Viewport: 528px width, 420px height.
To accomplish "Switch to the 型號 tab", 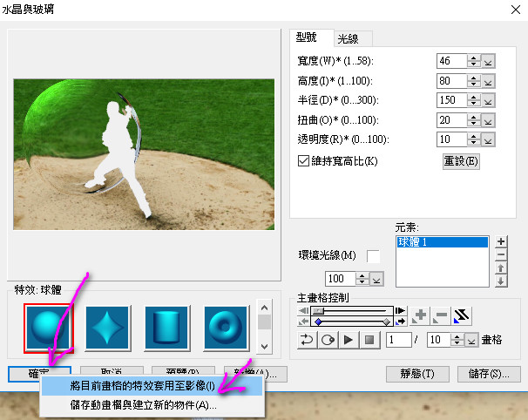I will click(x=311, y=37).
